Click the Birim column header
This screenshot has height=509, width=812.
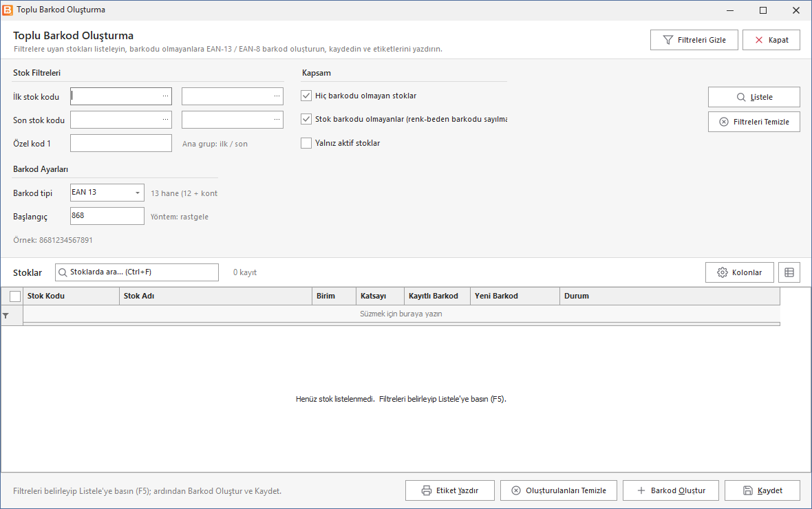click(x=334, y=296)
